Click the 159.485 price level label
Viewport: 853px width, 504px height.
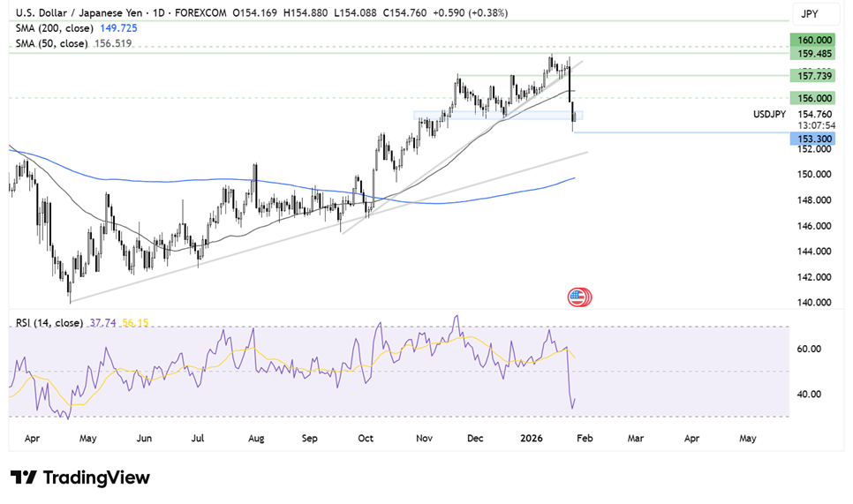tap(812, 53)
